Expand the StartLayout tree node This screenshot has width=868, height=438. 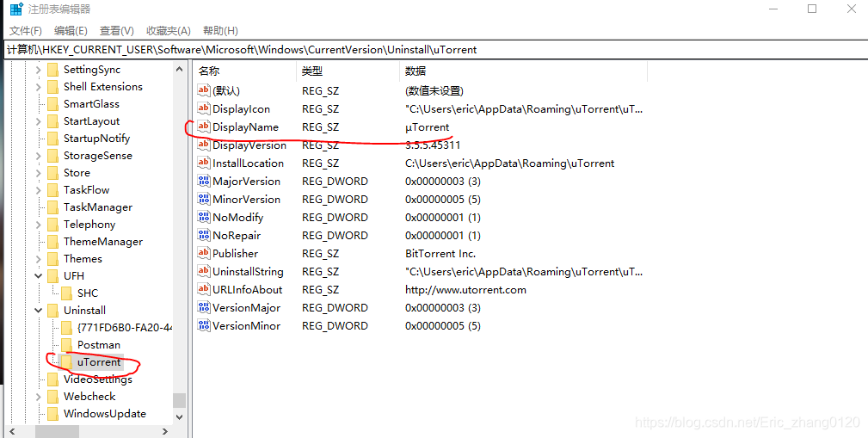pos(38,121)
